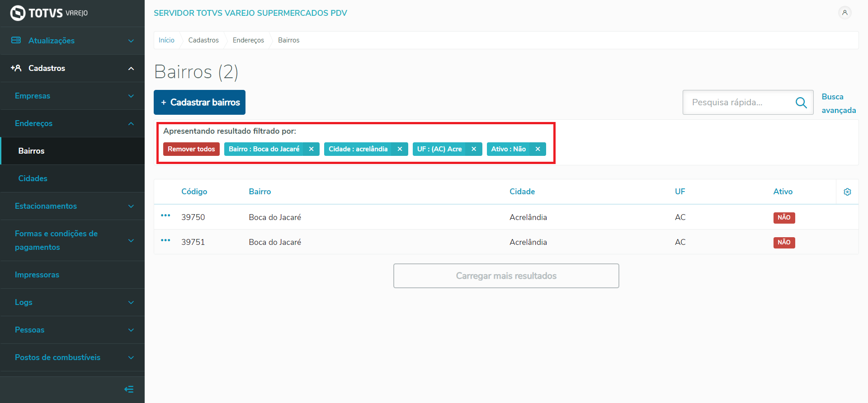Screen dimensions: 868x403
Task: Click Acrelândia in row 39750
Action: click(x=528, y=217)
